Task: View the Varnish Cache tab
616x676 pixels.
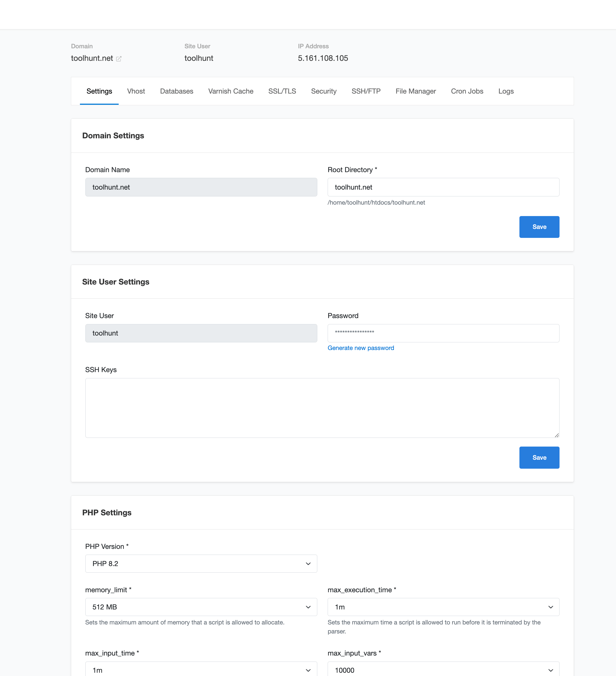Action: (x=230, y=91)
